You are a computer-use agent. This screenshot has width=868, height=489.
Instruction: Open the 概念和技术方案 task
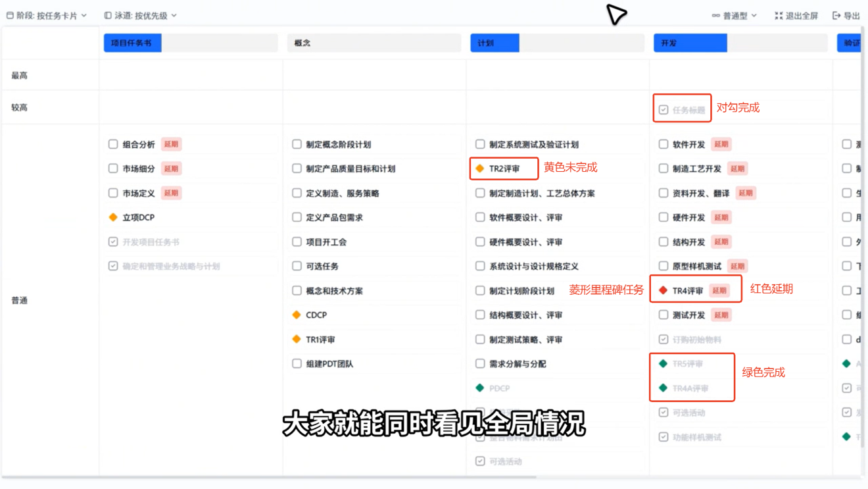(334, 290)
